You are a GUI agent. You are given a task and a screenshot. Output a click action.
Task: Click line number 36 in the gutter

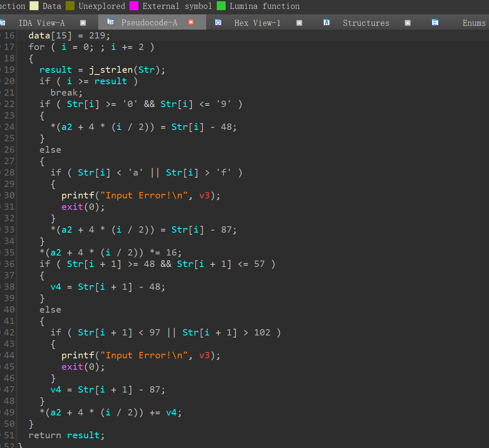[x=9, y=264]
